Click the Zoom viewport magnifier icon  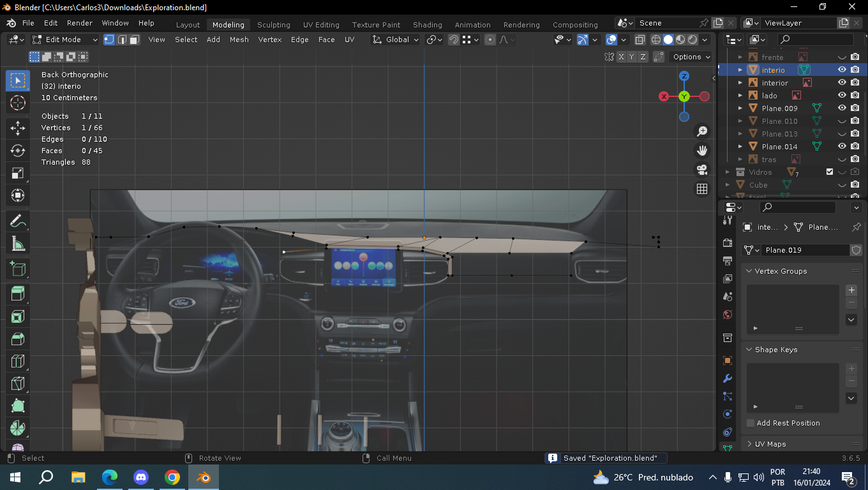click(702, 131)
